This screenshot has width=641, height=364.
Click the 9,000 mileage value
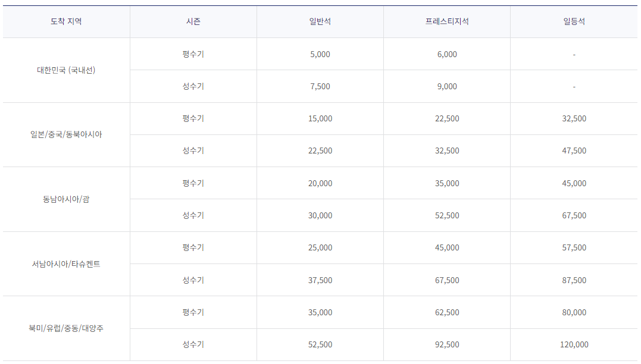point(447,87)
